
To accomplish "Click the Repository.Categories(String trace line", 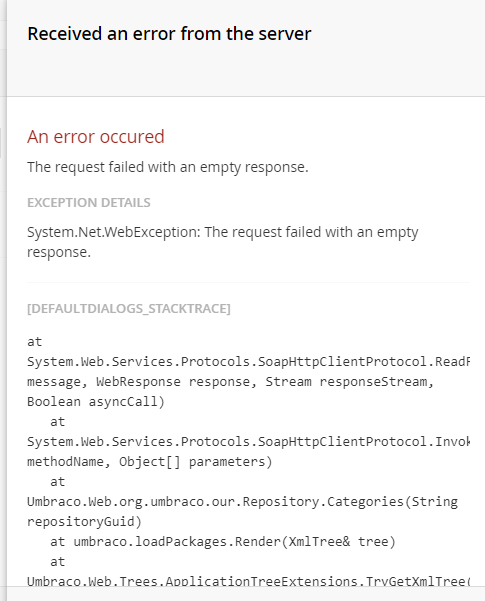I will (x=242, y=502).
